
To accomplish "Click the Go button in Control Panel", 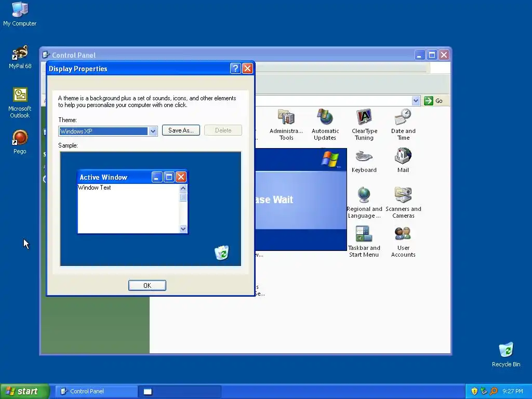I will pyautogui.click(x=434, y=101).
